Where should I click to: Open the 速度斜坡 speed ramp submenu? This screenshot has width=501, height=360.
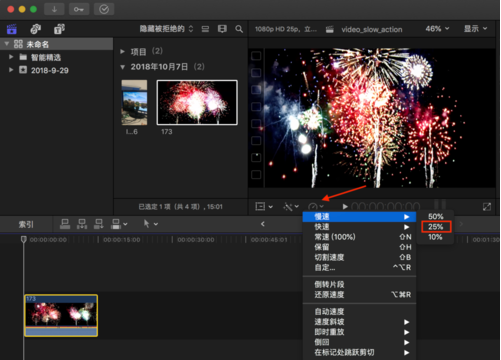(x=359, y=322)
